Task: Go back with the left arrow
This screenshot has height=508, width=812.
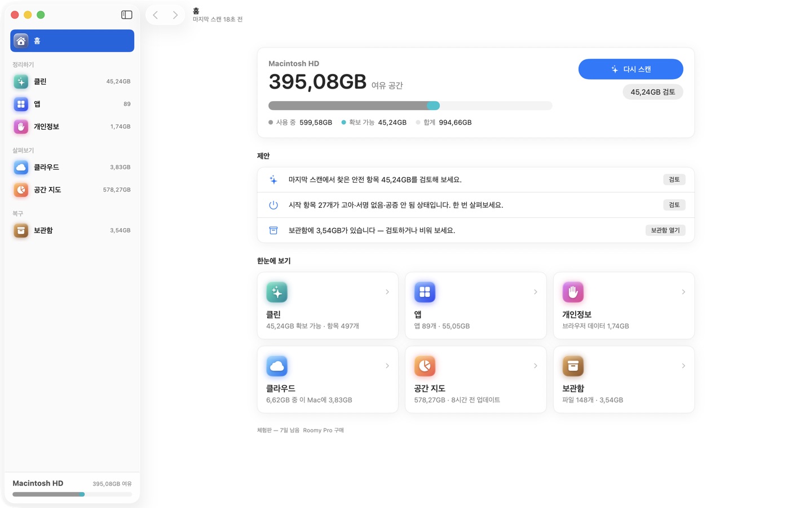Action: point(156,15)
